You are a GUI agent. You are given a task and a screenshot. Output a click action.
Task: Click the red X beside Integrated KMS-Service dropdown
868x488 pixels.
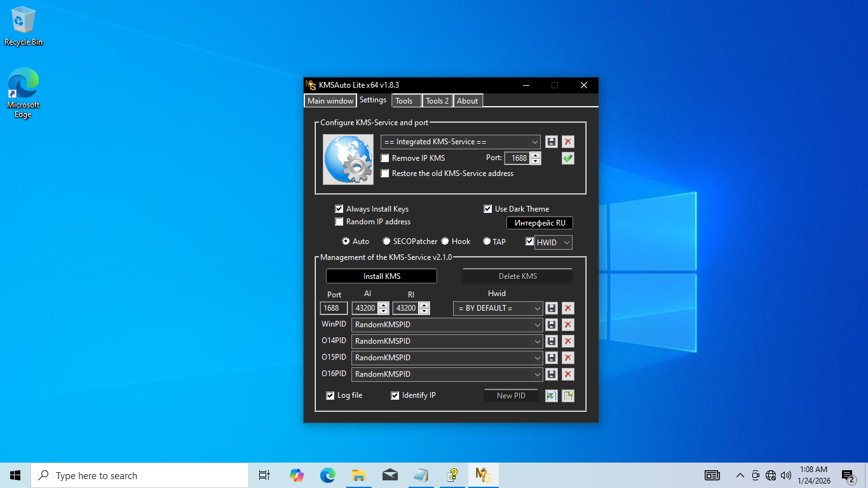click(568, 142)
